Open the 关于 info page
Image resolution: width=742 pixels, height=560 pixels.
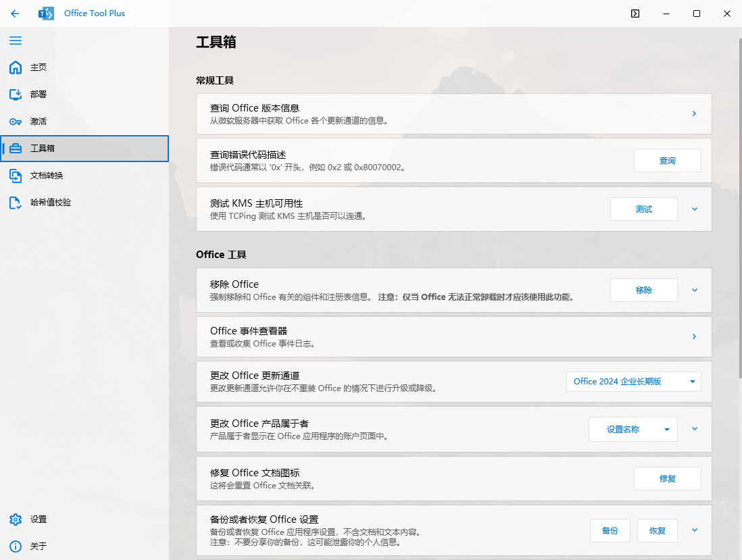(x=16, y=546)
